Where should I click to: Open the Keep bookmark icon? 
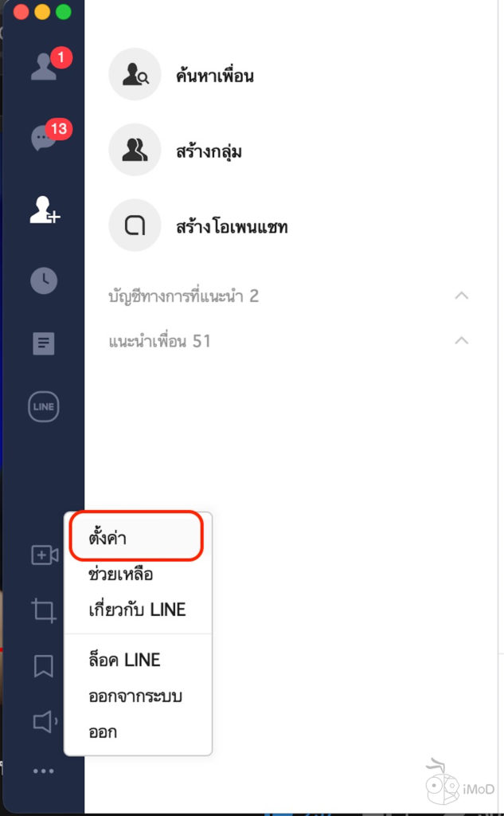44,666
